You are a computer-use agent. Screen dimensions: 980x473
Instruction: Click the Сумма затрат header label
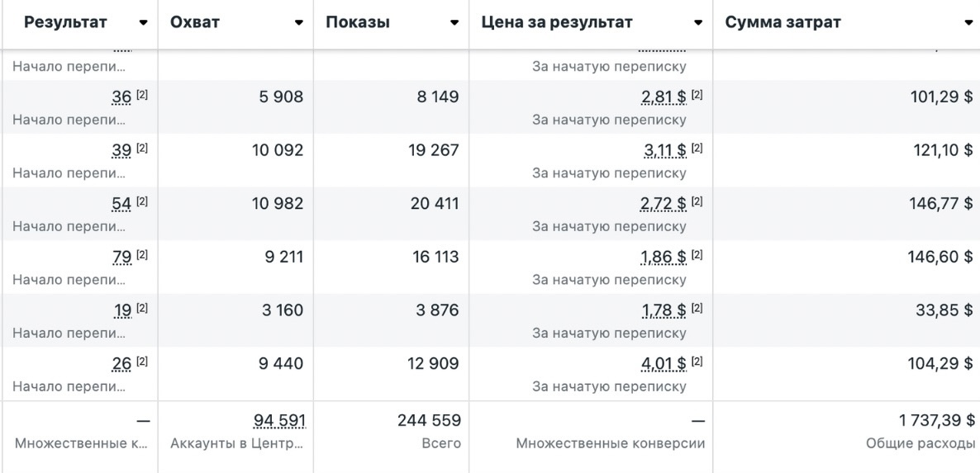coord(783,22)
